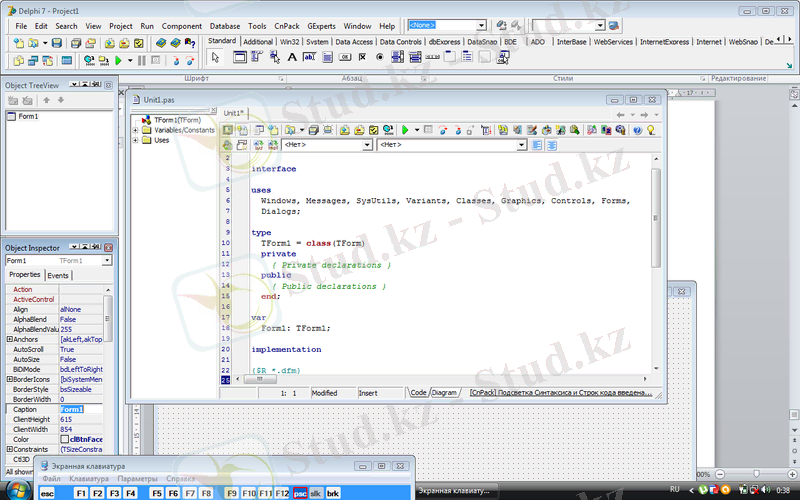Switch to the Events tab in Object Inspector
This screenshot has height=500, width=800.
[58, 275]
